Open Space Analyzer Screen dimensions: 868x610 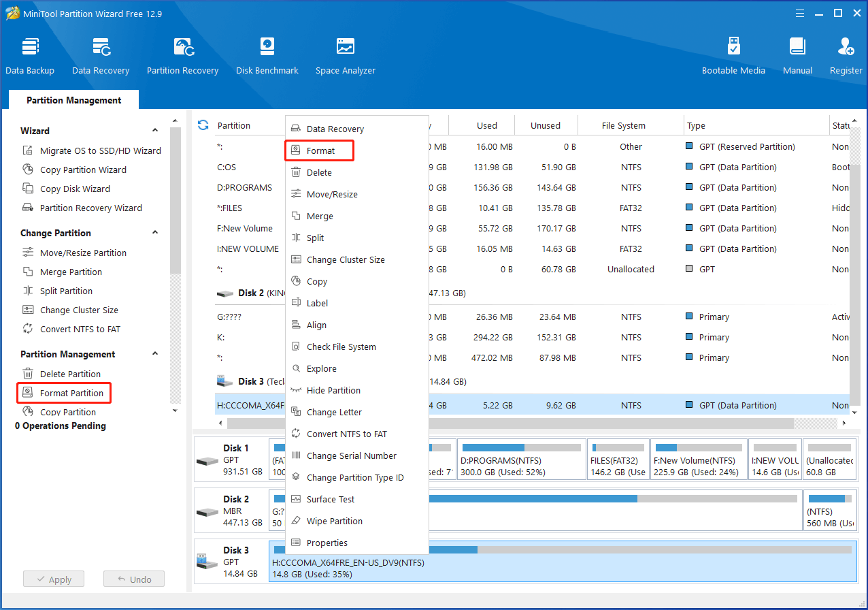(x=346, y=56)
